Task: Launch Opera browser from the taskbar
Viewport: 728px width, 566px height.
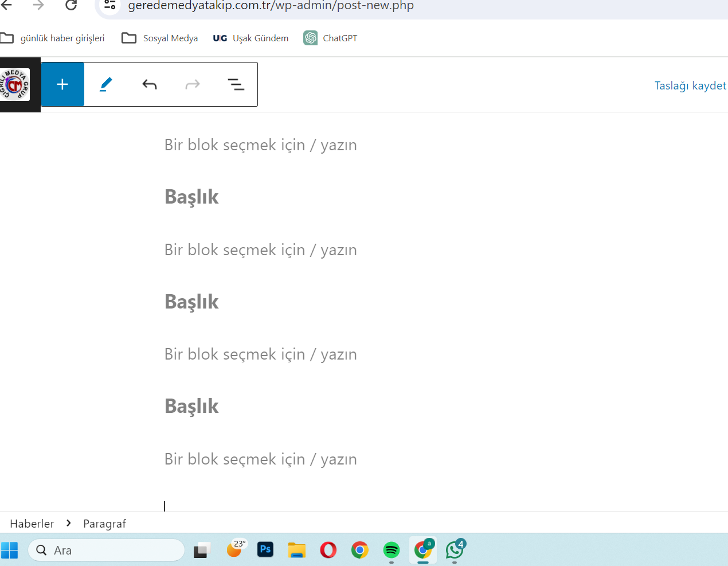Action: [x=328, y=551]
